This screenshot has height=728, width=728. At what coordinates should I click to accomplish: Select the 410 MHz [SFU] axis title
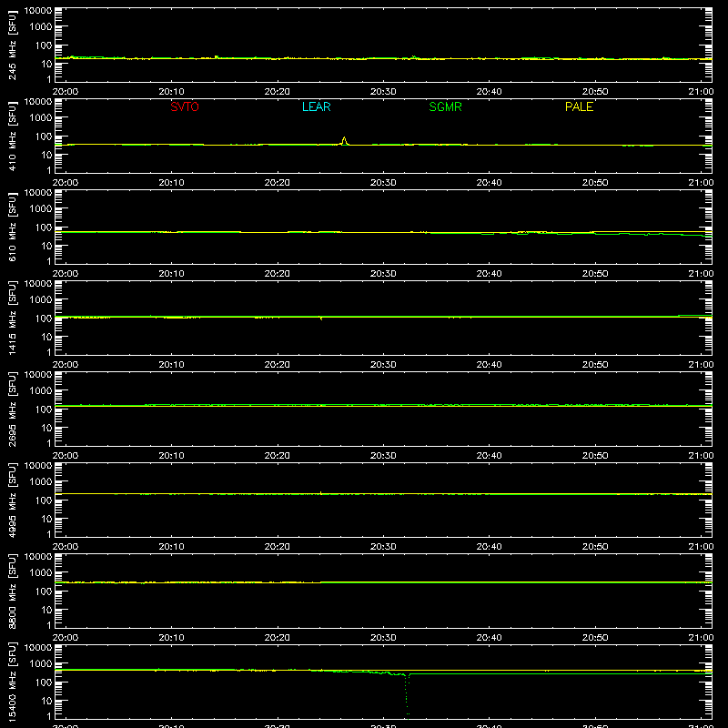(x=12, y=136)
